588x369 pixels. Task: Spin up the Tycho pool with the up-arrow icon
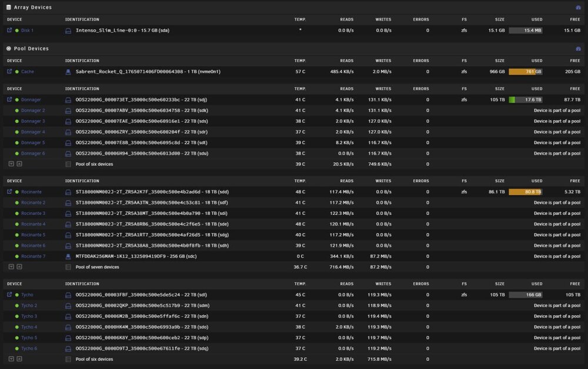coord(19,359)
